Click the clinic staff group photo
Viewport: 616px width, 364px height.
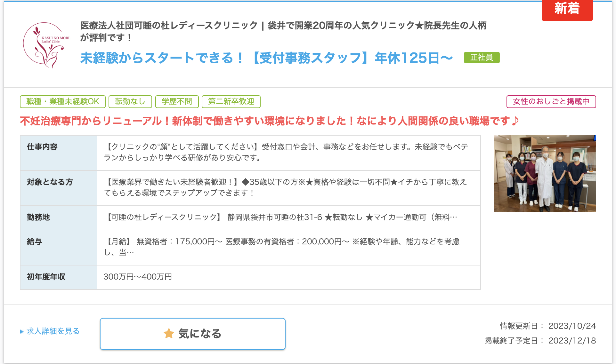pyautogui.click(x=545, y=173)
